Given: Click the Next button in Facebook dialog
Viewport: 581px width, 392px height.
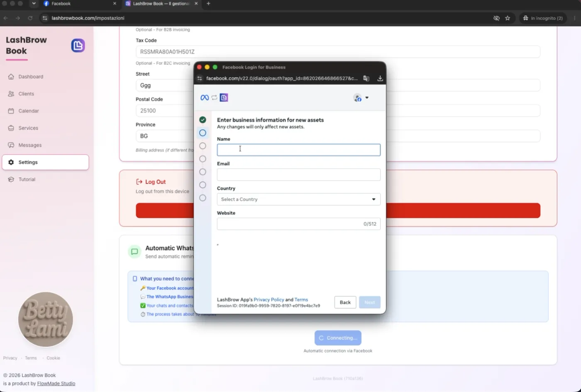Looking at the screenshot, I should pyautogui.click(x=370, y=302).
